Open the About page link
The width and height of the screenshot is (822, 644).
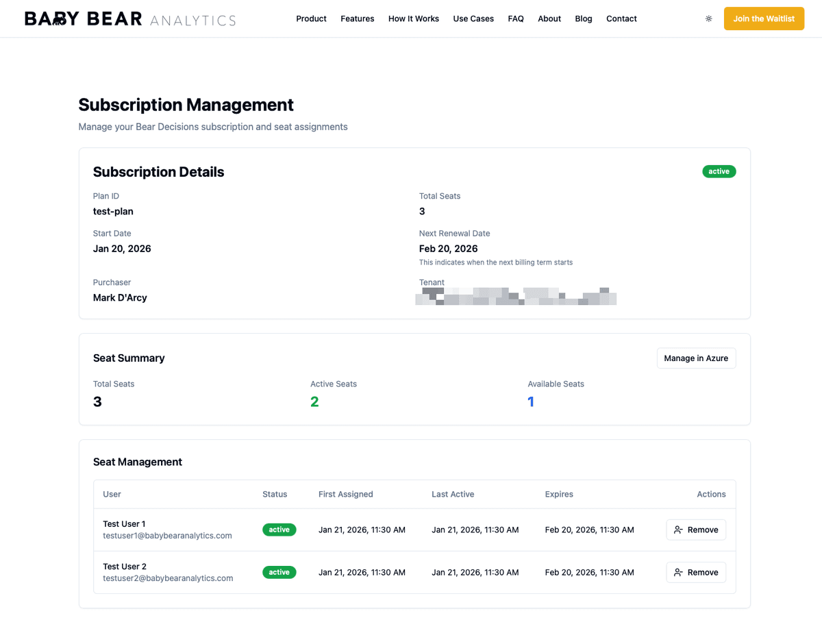coord(549,18)
